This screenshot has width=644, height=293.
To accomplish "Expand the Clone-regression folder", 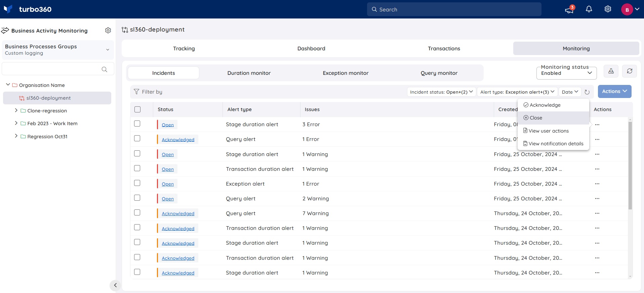I will click(16, 110).
